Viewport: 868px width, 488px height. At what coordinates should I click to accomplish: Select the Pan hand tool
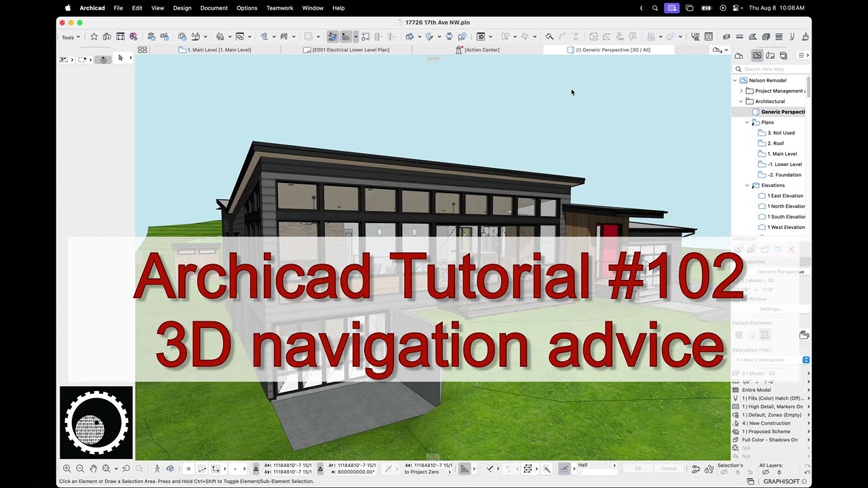(94, 468)
